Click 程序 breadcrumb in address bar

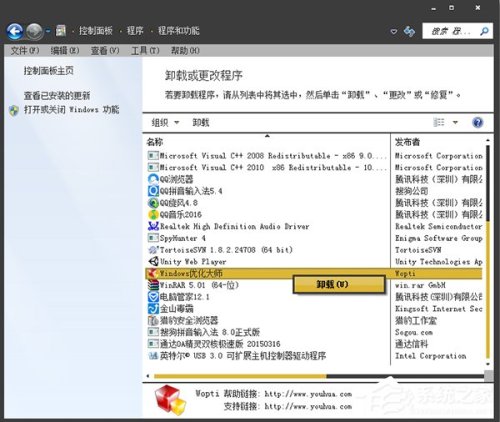pyautogui.click(x=135, y=31)
